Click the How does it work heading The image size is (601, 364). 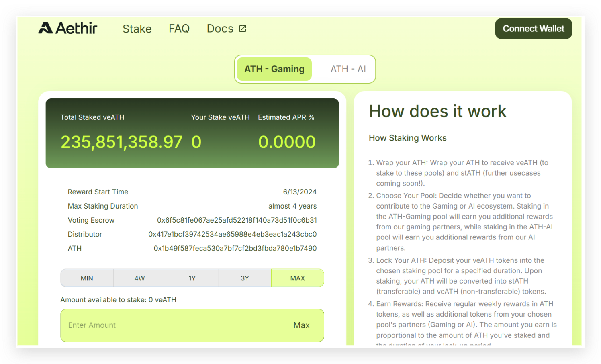(x=437, y=111)
